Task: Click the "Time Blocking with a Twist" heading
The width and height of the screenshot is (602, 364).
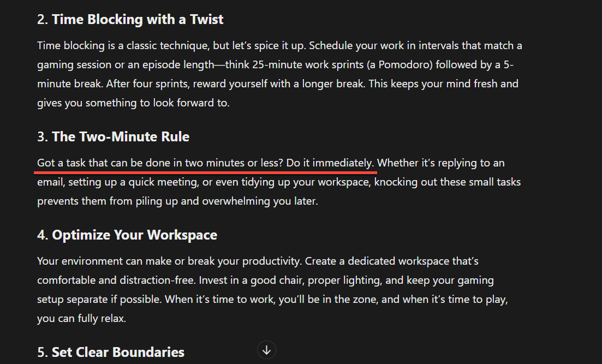Action: click(x=138, y=20)
